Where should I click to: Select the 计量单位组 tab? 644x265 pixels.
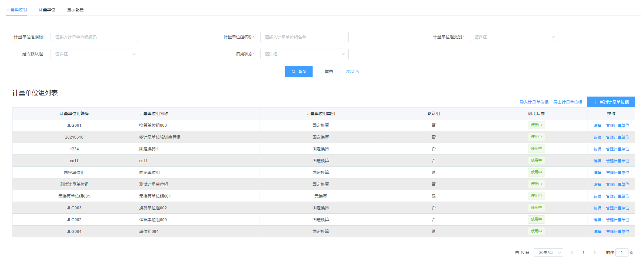[17, 10]
